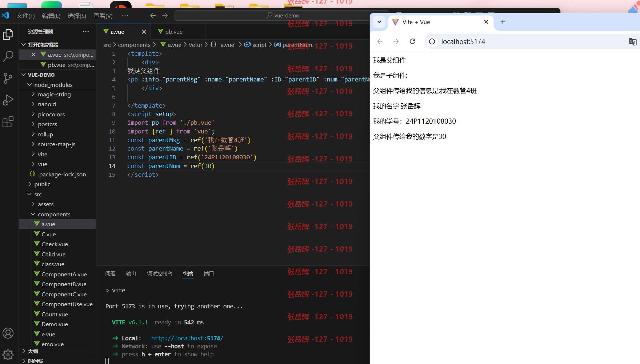640x364 pixels.
Task: Click the translate page icon in browser
Action: tap(633, 41)
